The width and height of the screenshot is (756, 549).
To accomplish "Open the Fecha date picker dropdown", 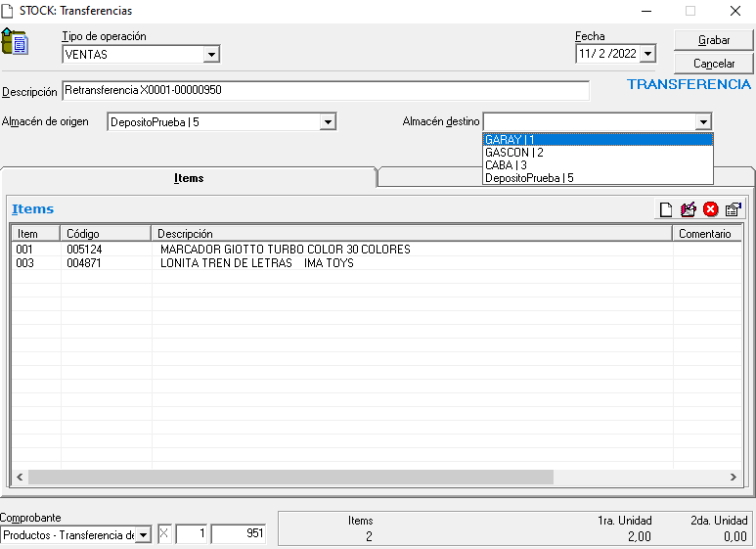I will pyautogui.click(x=647, y=55).
